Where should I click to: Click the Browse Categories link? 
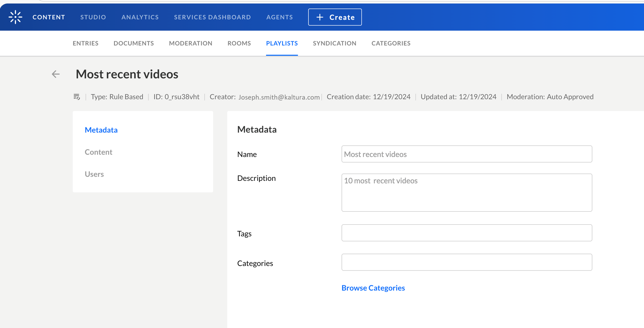click(373, 288)
